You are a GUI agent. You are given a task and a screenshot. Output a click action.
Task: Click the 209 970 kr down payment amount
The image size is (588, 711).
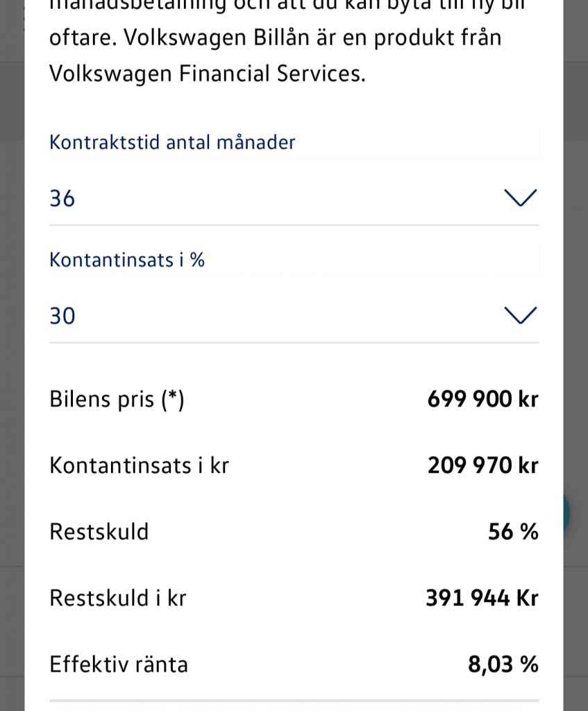click(482, 465)
